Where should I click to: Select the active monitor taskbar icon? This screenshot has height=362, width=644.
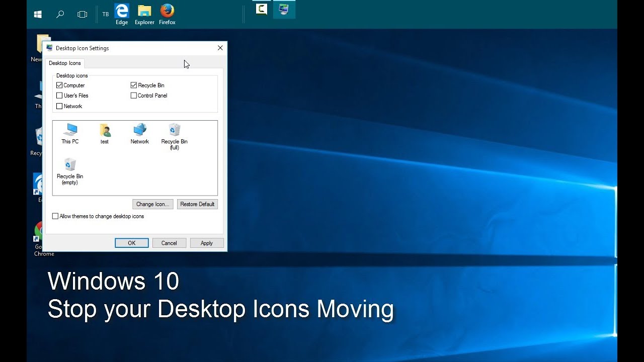284,9
